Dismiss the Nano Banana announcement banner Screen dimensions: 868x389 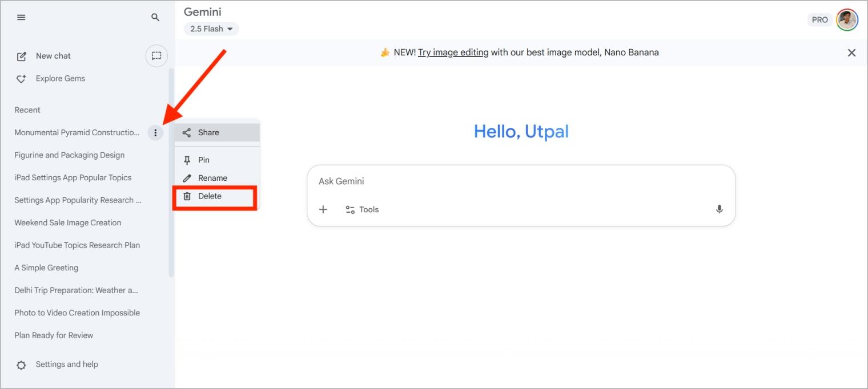(x=851, y=53)
